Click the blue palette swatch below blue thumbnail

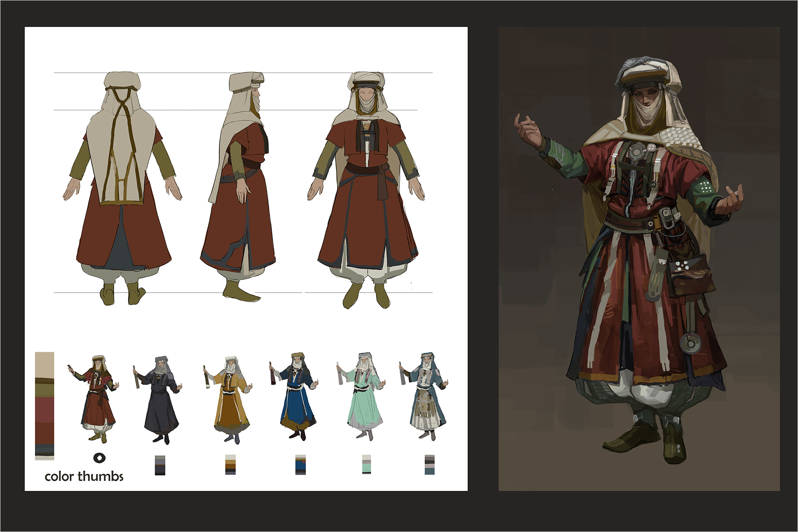tap(300, 465)
